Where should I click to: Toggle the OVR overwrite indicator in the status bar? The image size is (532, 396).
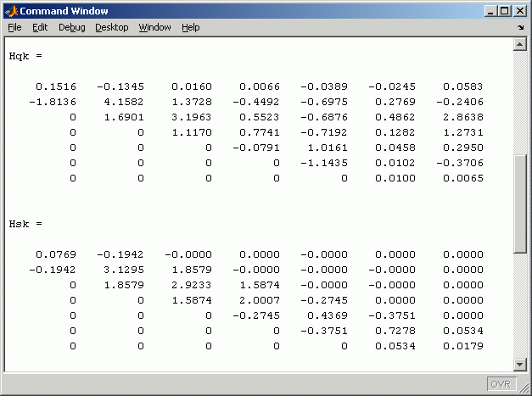501,384
